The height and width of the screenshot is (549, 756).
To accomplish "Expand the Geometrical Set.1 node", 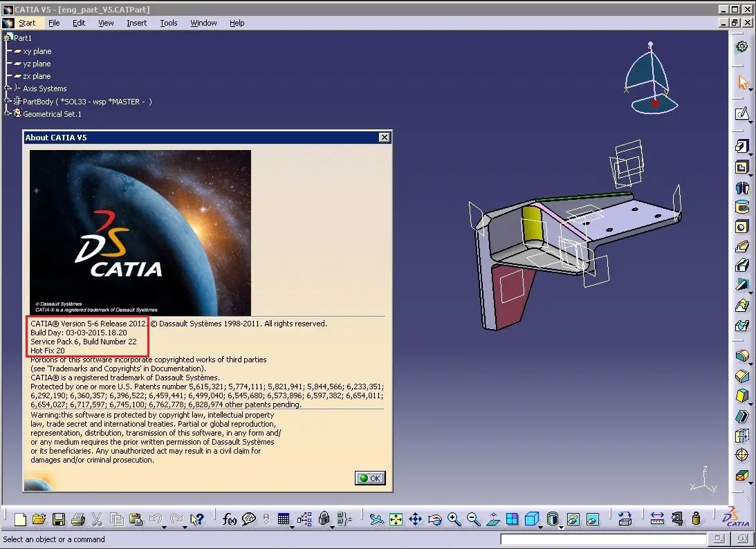I will [x=7, y=114].
